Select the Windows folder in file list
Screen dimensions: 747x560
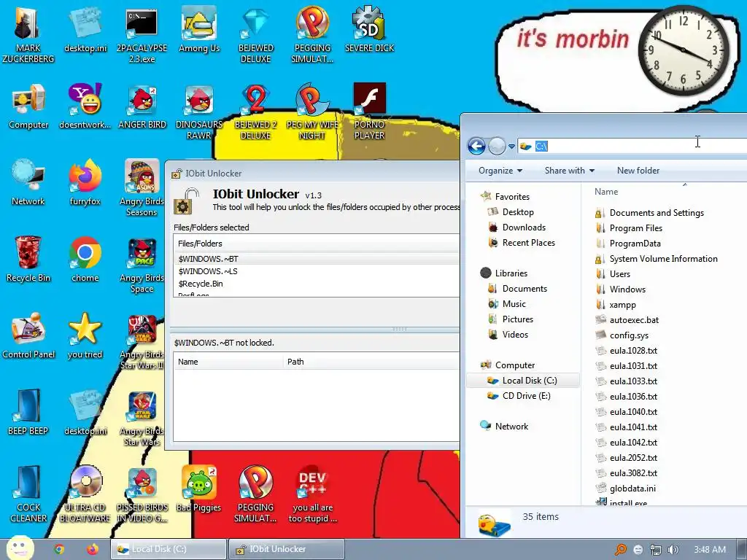pyautogui.click(x=627, y=289)
